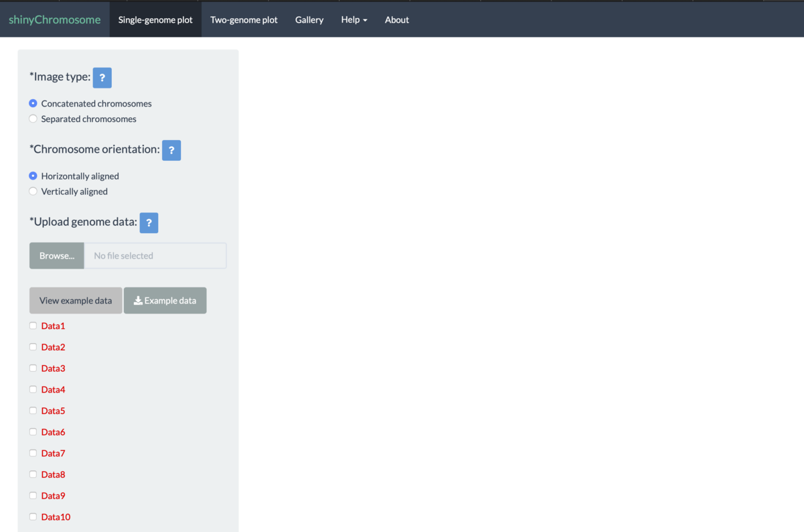Screen dimensions: 804x532
Task: Click View example data button
Action: [76, 301]
